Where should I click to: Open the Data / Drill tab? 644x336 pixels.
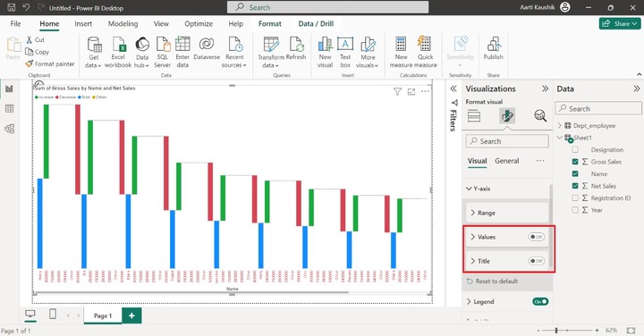coord(316,24)
